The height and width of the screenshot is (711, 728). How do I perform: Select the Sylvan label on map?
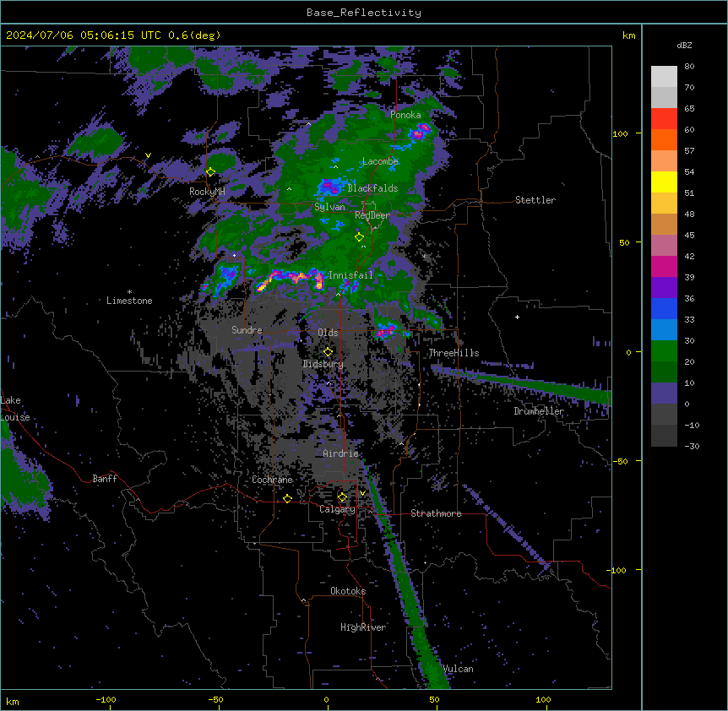click(329, 207)
